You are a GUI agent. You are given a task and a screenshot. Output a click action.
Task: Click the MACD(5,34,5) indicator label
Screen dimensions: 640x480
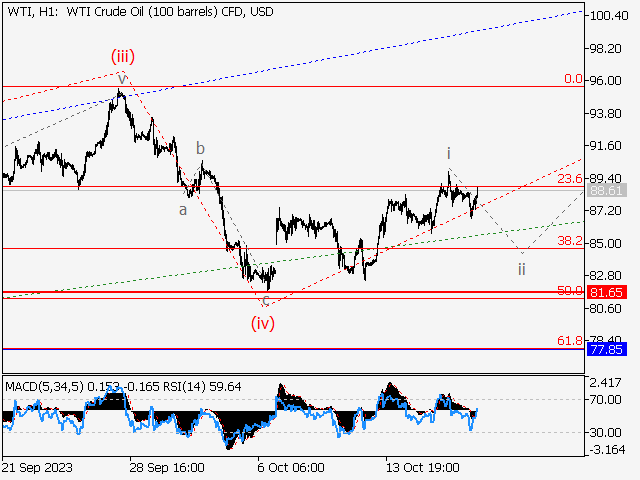click(45, 387)
